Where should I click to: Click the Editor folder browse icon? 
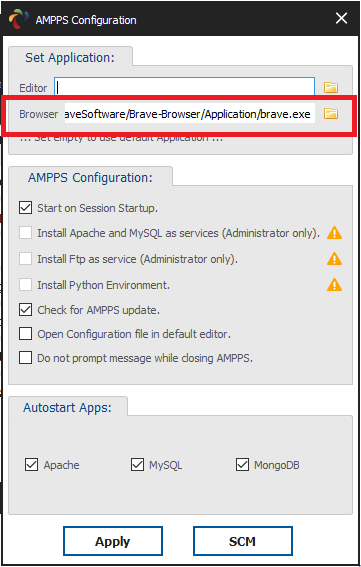pos(331,88)
